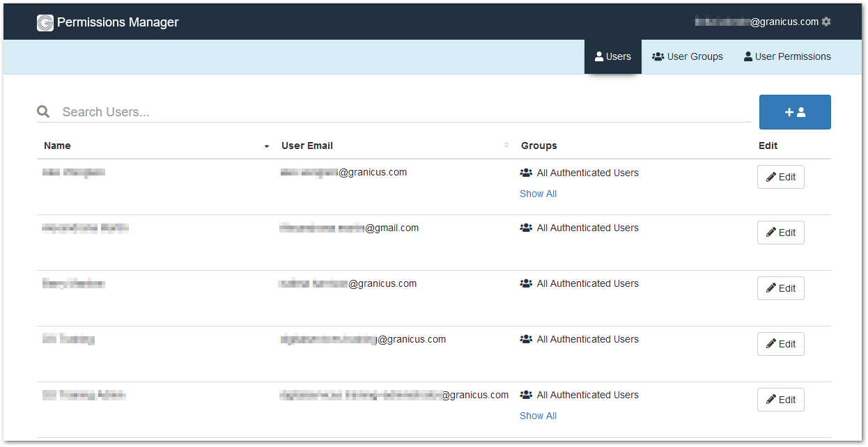Click All Authenticated Users in last row
The width and height of the screenshot is (868, 447).
click(588, 395)
